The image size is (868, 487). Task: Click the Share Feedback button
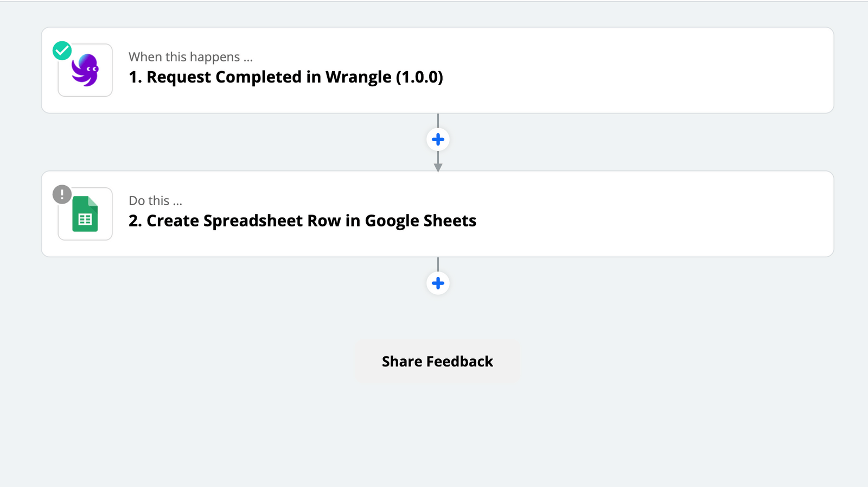(x=438, y=361)
